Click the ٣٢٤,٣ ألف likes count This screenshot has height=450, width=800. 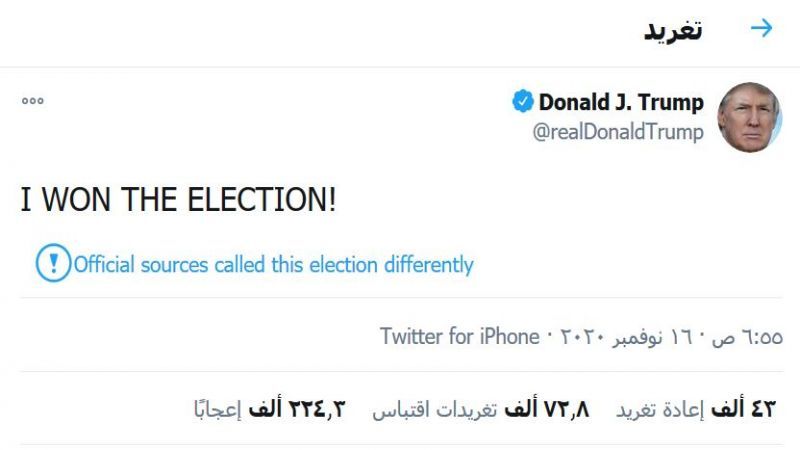click(315, 409)
